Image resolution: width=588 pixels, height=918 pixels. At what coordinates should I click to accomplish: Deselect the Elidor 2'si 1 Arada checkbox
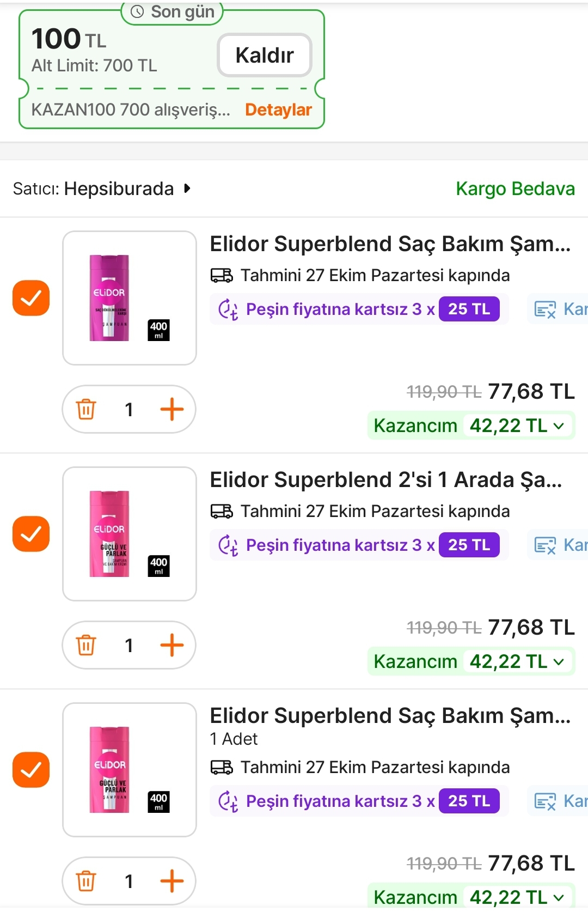tap(31, 534)
